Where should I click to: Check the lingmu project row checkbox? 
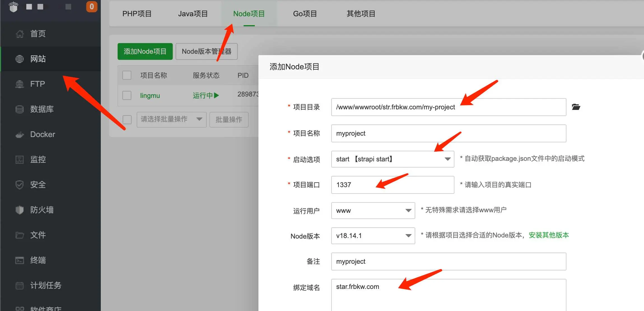(x=127, y=95)
